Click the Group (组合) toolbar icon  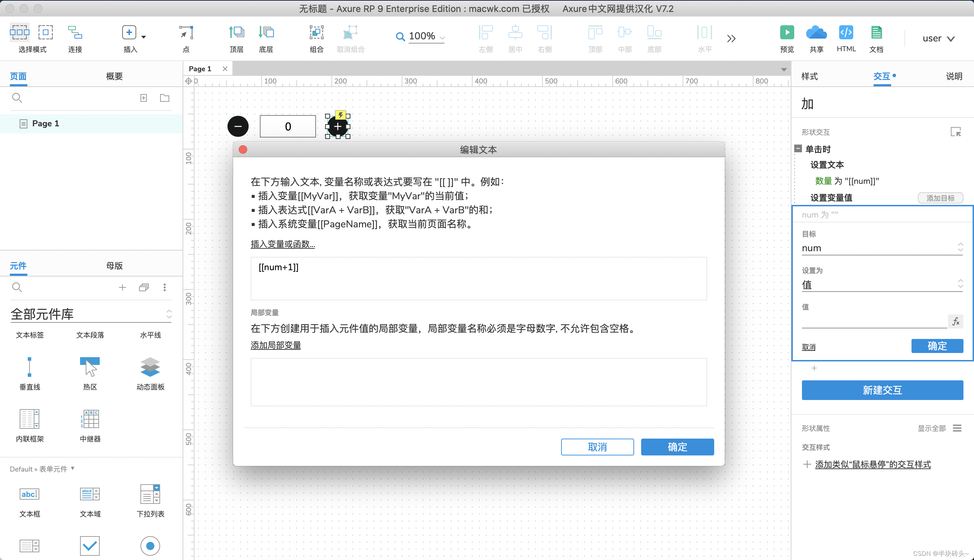[316, 33]
